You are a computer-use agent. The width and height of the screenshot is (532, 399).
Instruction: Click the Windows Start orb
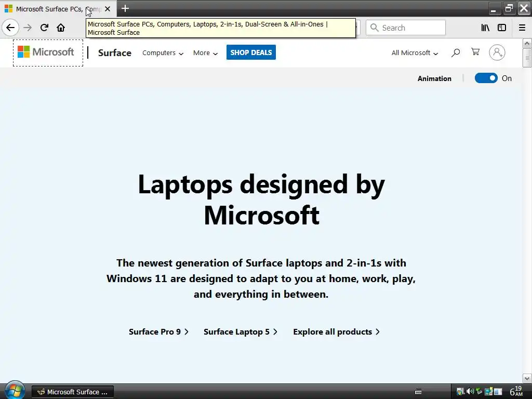tap(15, 391)
